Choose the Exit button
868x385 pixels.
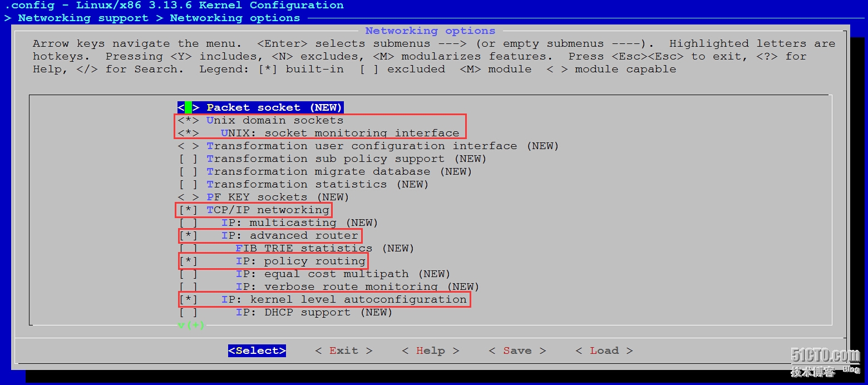tap(343, 351)
